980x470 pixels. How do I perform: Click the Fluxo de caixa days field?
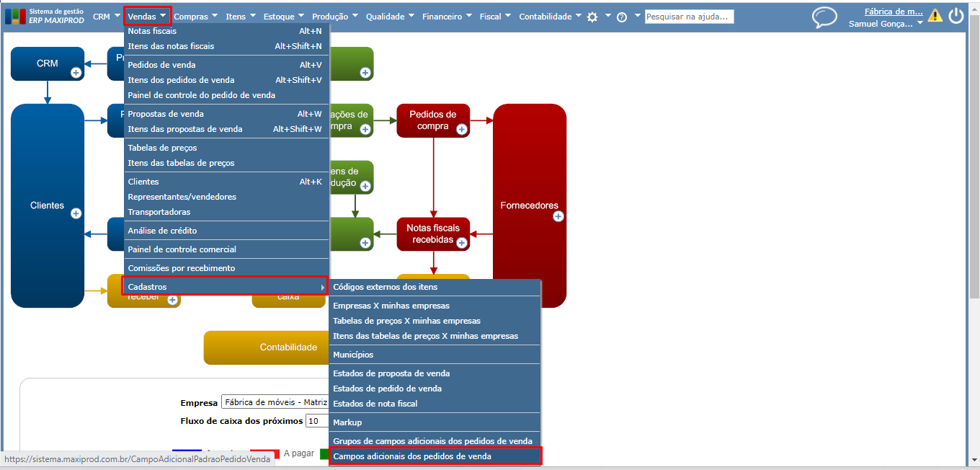[x=317, y=421]
